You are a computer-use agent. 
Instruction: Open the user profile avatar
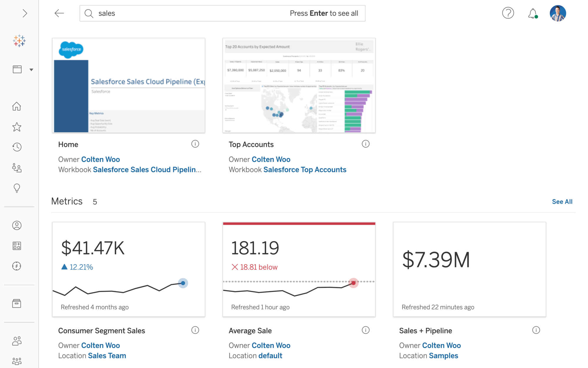[x=558, y=13]
